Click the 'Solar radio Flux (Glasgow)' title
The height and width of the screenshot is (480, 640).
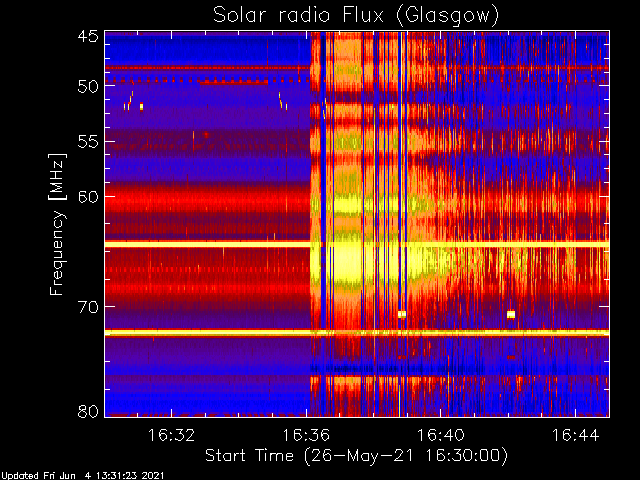[356, 16]
